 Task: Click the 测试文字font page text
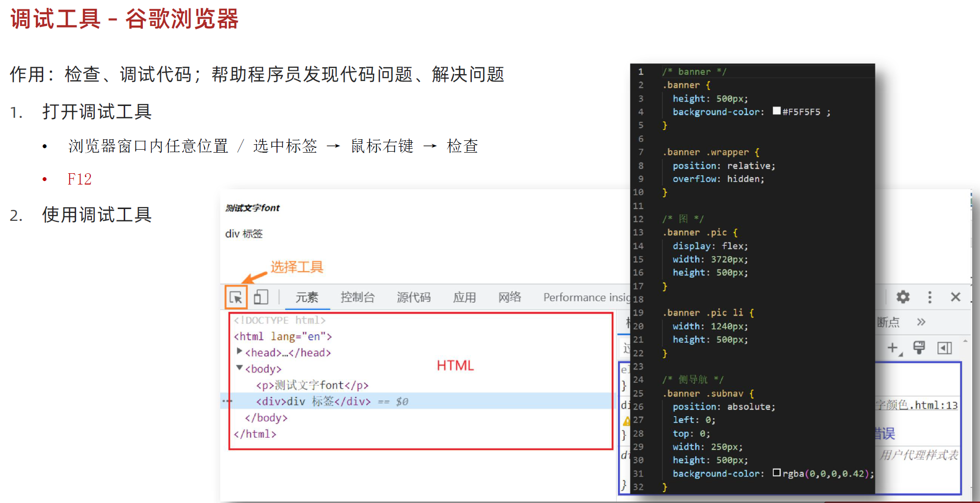[x=252, y=208]
